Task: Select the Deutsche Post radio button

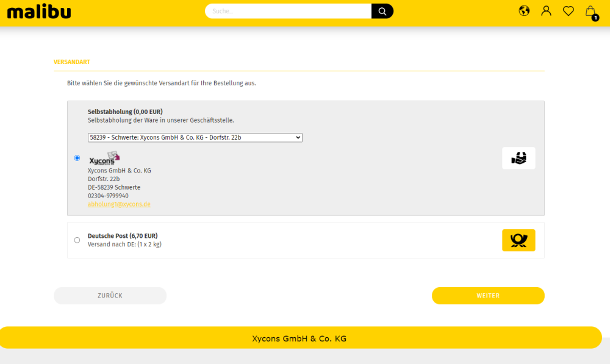Action: tap(77, 240)
